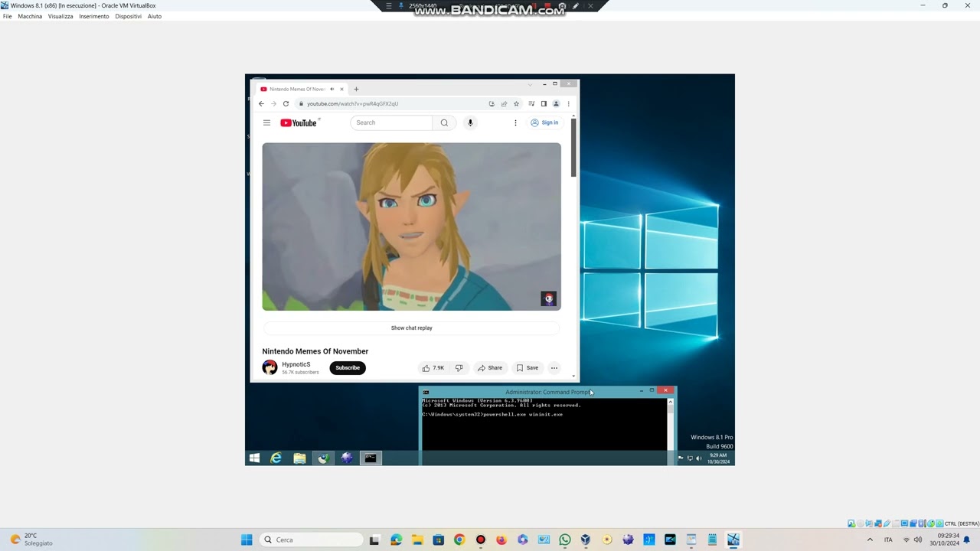Image resolution: width=980 pixels, height=551 pixels.
Task: Toggle Chrome side panel icon
Action: point(544,103)
